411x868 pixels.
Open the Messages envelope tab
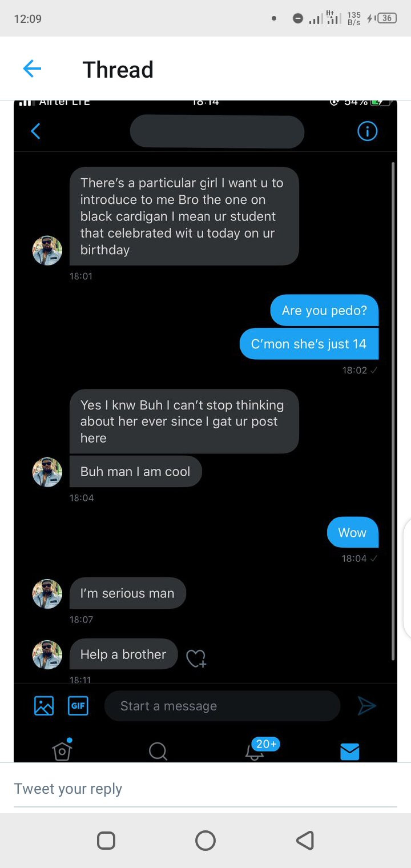pos(349,752)
